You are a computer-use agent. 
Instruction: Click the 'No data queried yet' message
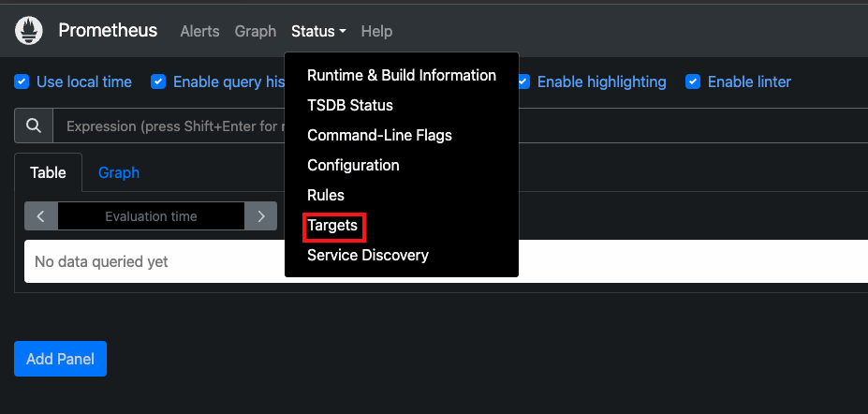pyautogui.click(x=101, y=261)
